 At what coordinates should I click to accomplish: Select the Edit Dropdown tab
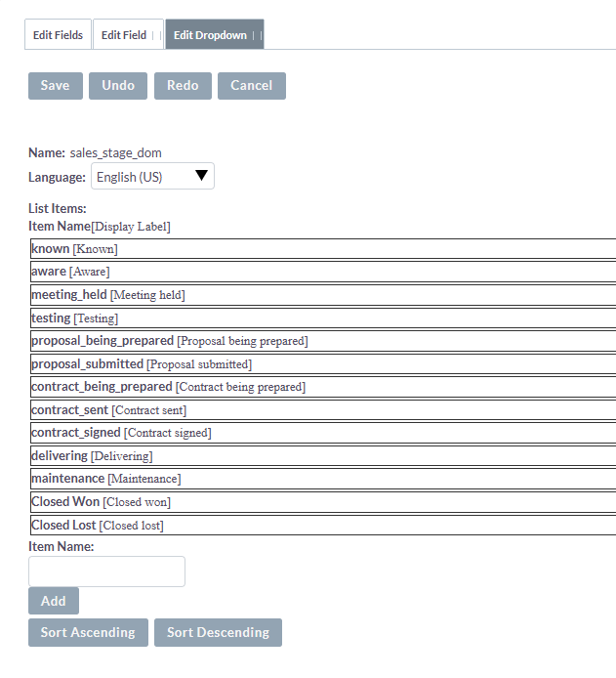click(210, 35)
